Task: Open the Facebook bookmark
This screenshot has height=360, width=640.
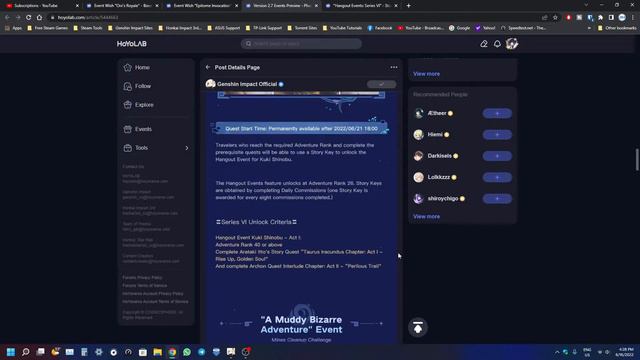Action: pyautogui.click(x=380, y=28)
